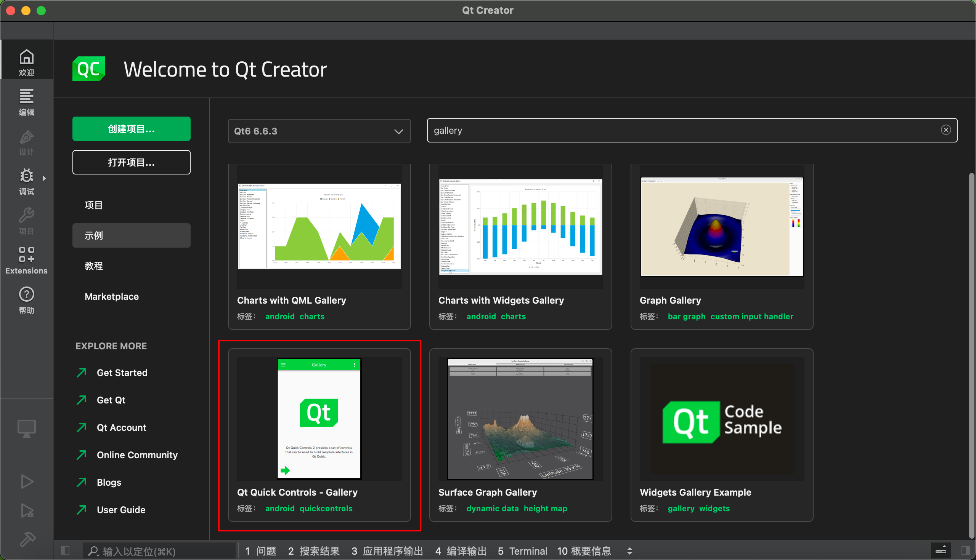The height and width of the screenshot is (560, 976).
Task: Expand the Qt6 6.6.3 version dropdown
Action: point(319,131)
